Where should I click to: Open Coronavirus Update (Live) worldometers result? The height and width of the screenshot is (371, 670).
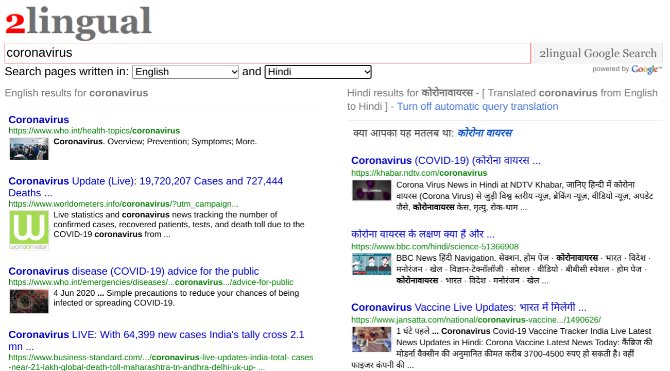coord(145,187)
